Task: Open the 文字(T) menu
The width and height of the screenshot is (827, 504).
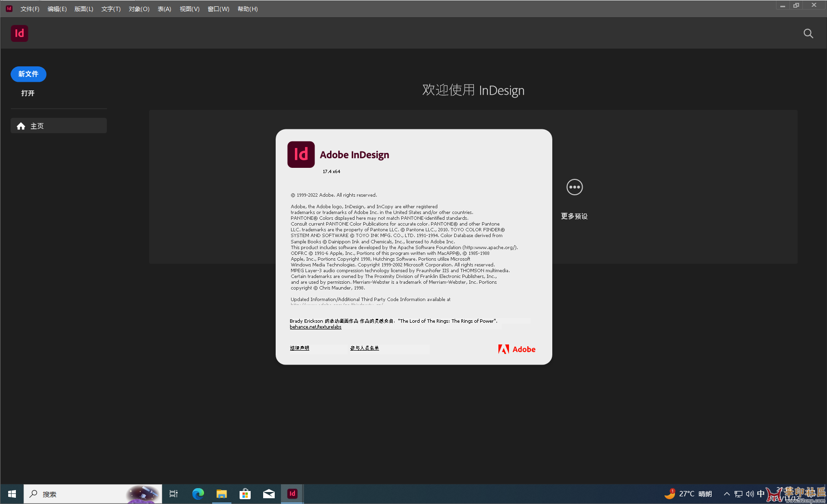Action: tap(111, 9)
